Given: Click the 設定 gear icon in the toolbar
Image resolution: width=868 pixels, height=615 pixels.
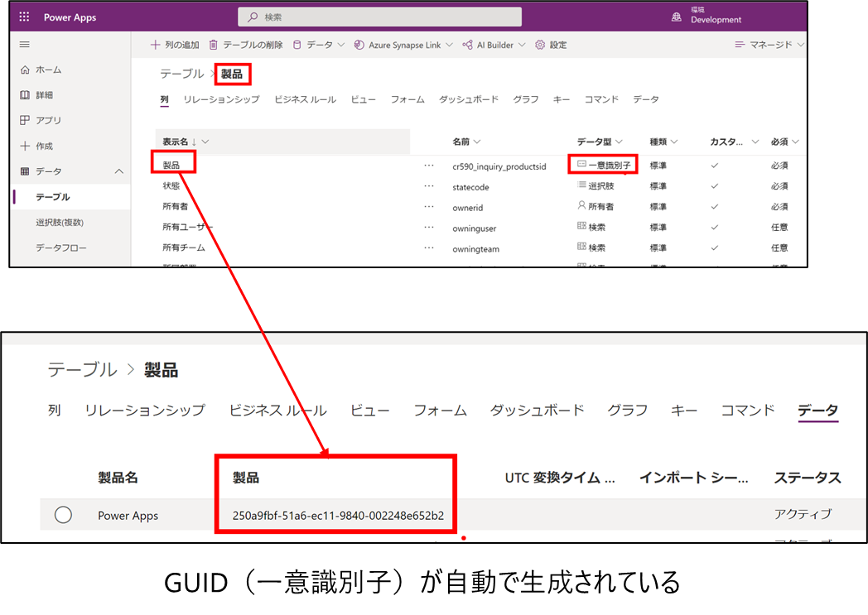Looking at the screenshot, I should pyautogui.click(x=541, y=45).
